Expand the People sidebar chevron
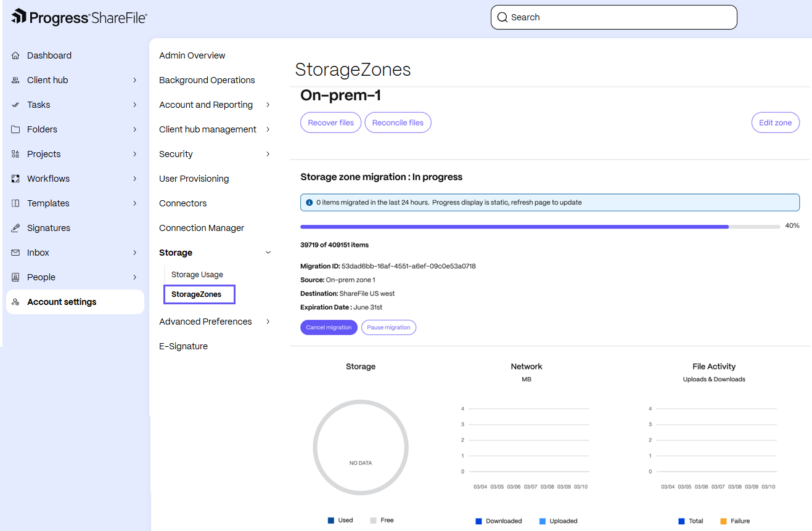The image size is (812, 531). pos(135,277)
